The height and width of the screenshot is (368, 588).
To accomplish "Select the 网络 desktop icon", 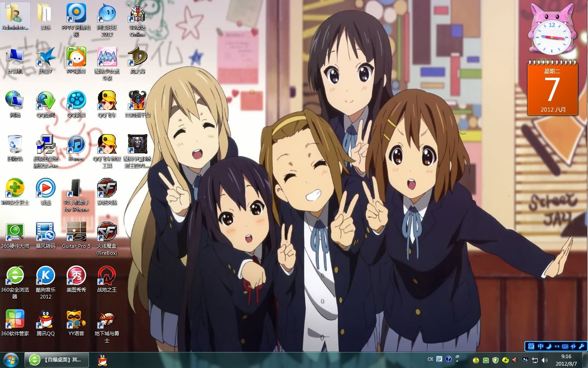I will tap(15, 104).
